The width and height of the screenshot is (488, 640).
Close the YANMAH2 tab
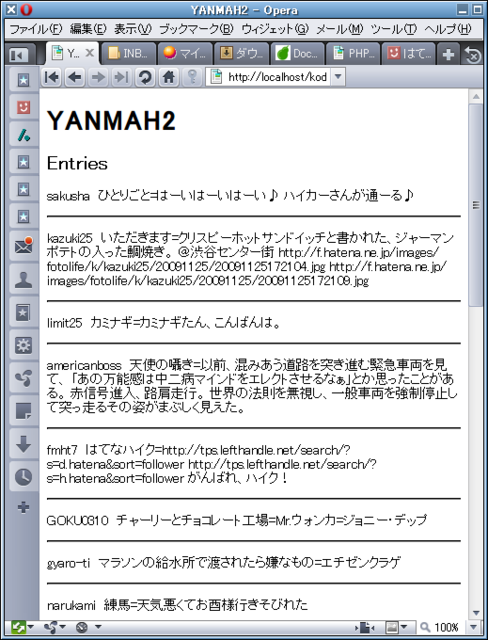(89, 53)
